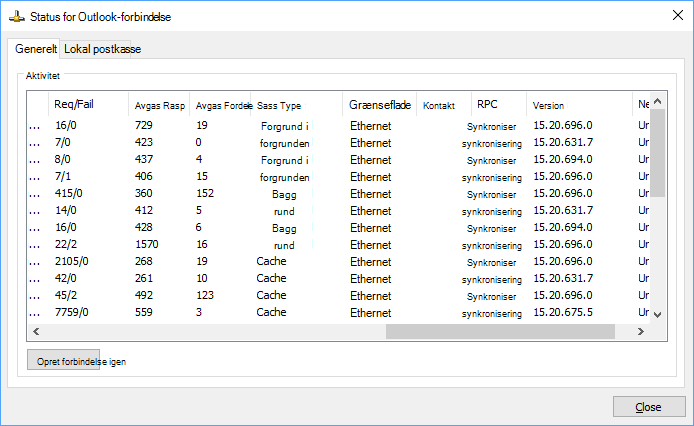Click the 7/0 Req/Fail cell
This screenshot has height=426, width=694.
62,143
